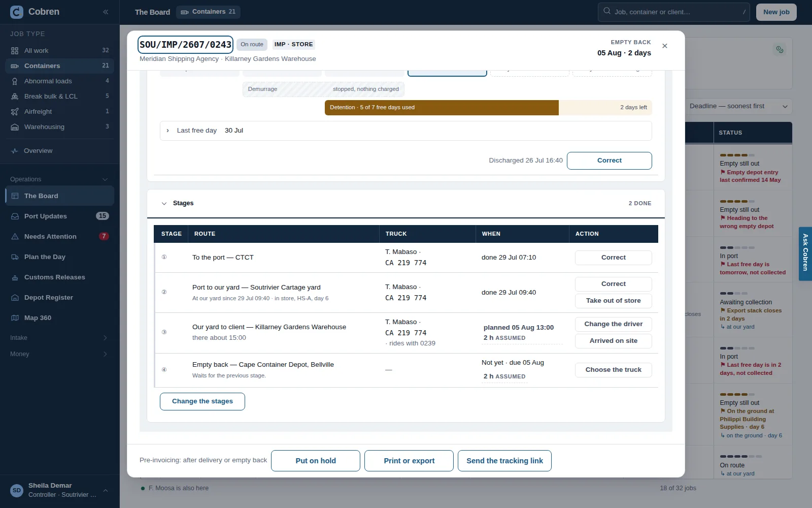This screenshot has height=508, width=812.
Task: Click the All work grid icon
Action: click(15, 51)
